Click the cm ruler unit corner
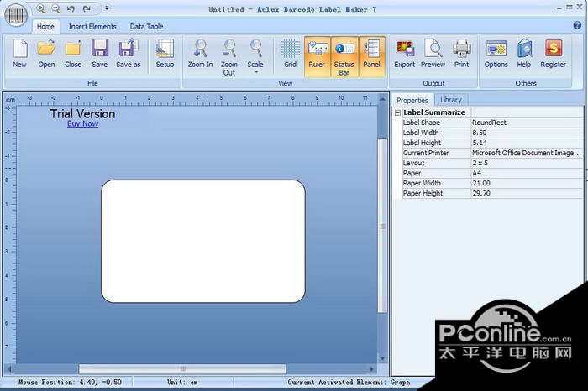 point(10,100)
